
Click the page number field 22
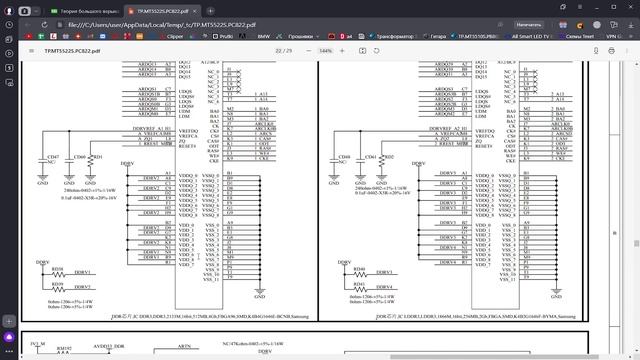279,51
